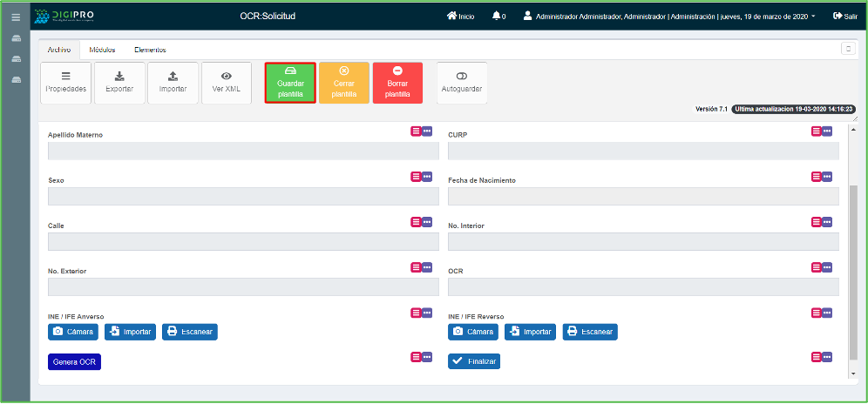The image size is (868, 404).
Task: Click the collapse panel button at top right
Action: tap(846, 49)
